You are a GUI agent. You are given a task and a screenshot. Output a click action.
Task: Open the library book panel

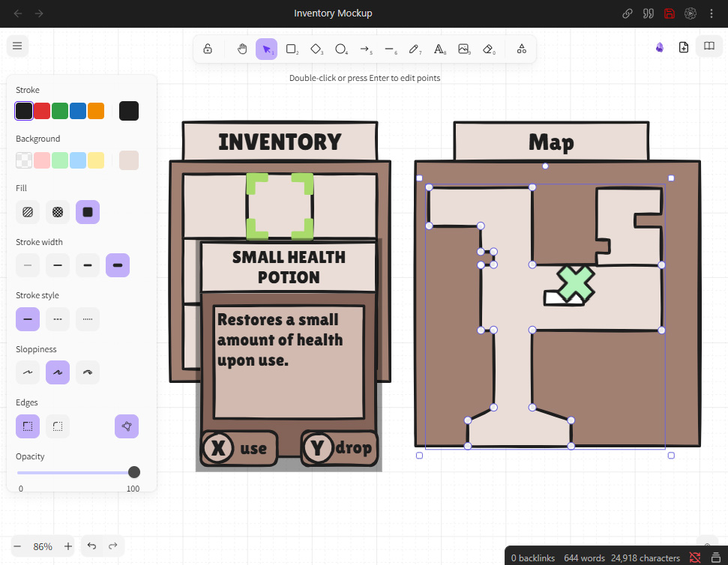tap(708, 46)
